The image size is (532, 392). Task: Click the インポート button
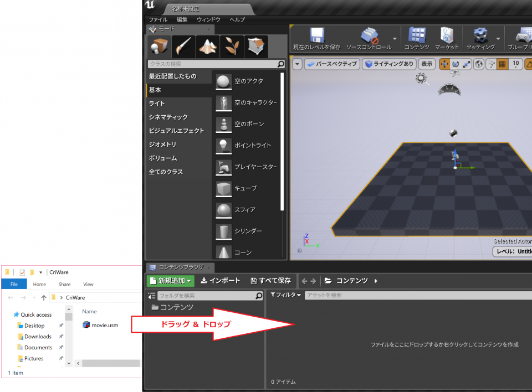pos(221,281)
